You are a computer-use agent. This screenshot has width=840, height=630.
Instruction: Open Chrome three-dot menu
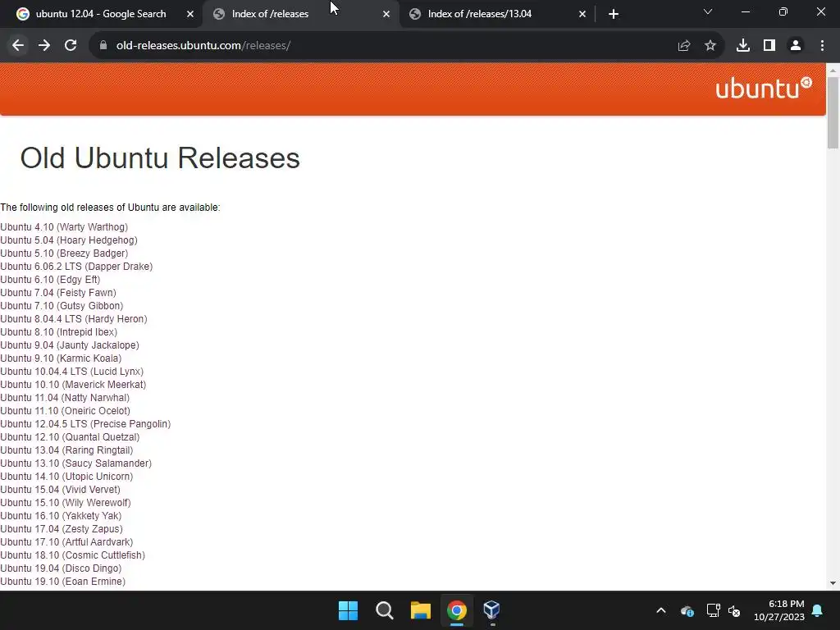pyautogui.click(x=822, y=46)
